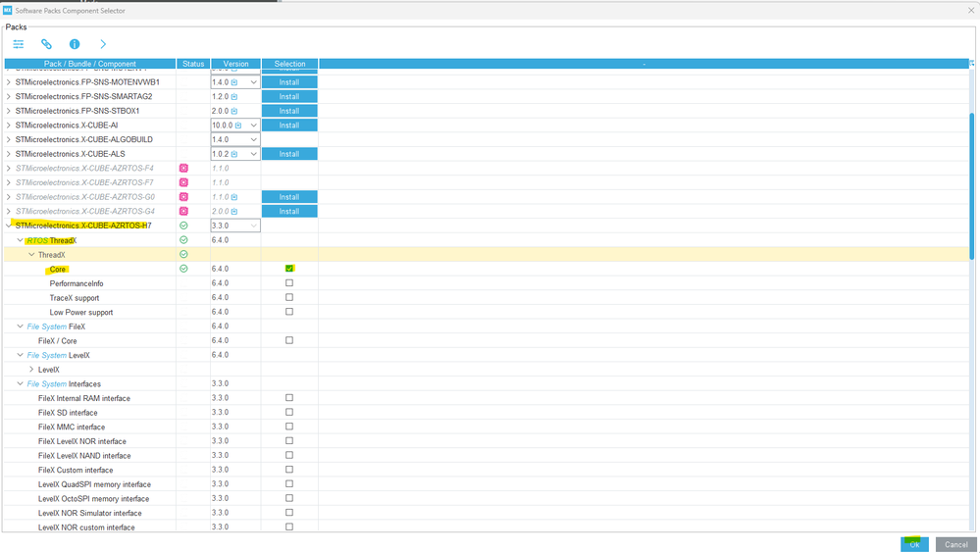Click the Selection column header
The height and width of the screenshot is (553, 980).
pos(290,64)
